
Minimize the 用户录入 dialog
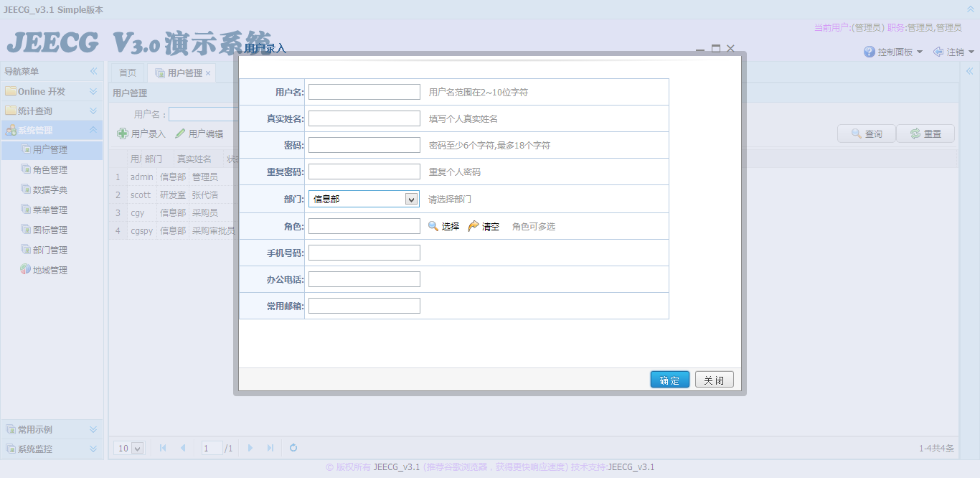[x=700, y=49]
